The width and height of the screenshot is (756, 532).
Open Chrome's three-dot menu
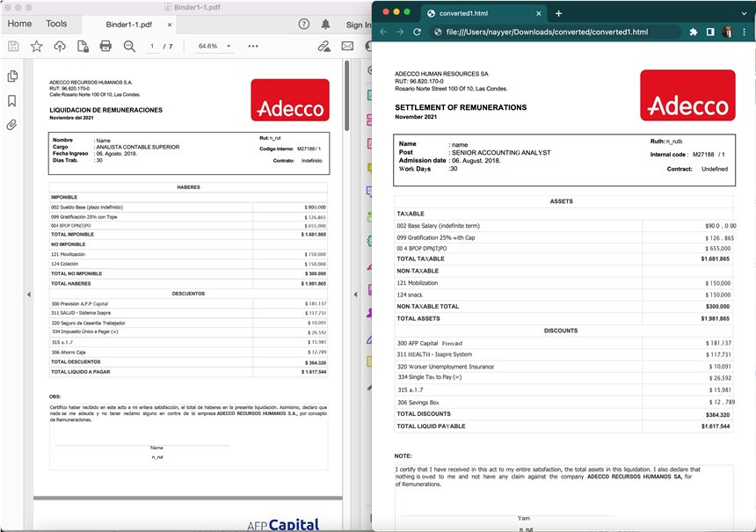coord(744,32)
